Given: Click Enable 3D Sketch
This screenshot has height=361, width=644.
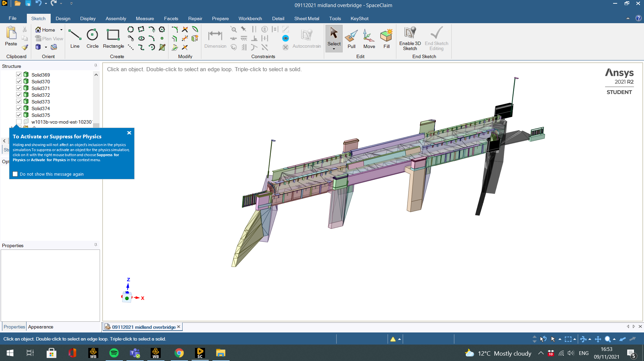Looking at the screenshot, I should (x=410, y=38).
